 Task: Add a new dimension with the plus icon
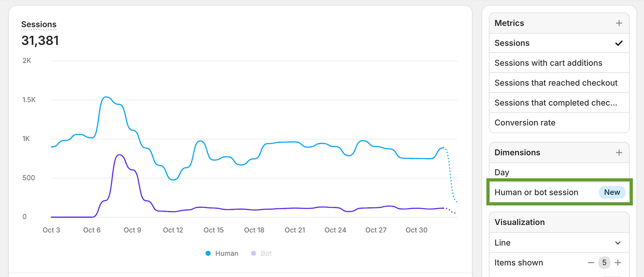pyautogui.click(x=618, y=152)
